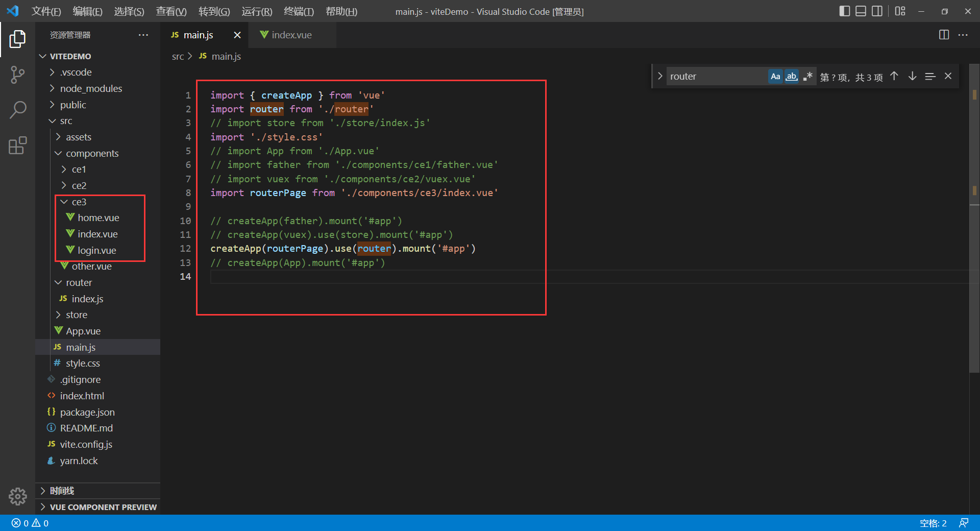The height and width of the screenshot is (531, 980).
Task: Open the Explorer view in activity bar
Action: [x=17, y=39]
